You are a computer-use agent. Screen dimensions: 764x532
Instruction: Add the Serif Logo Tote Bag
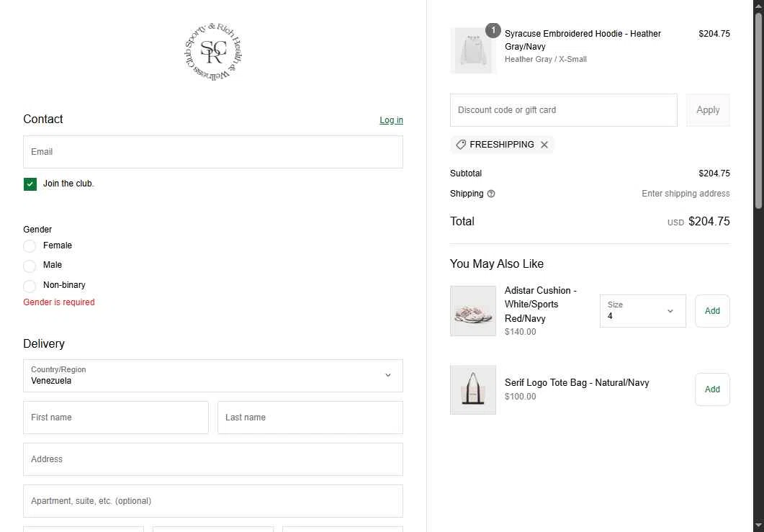click(712, 389)
